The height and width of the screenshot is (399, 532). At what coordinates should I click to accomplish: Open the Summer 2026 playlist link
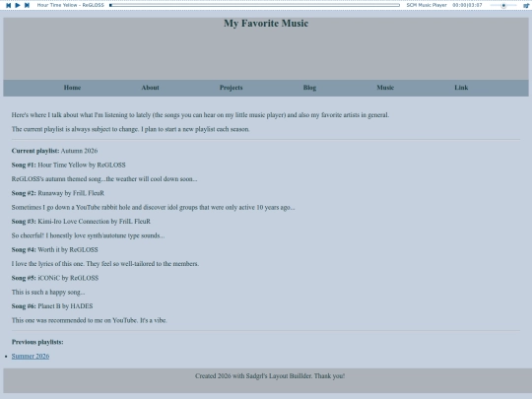(x=31, y=356)
